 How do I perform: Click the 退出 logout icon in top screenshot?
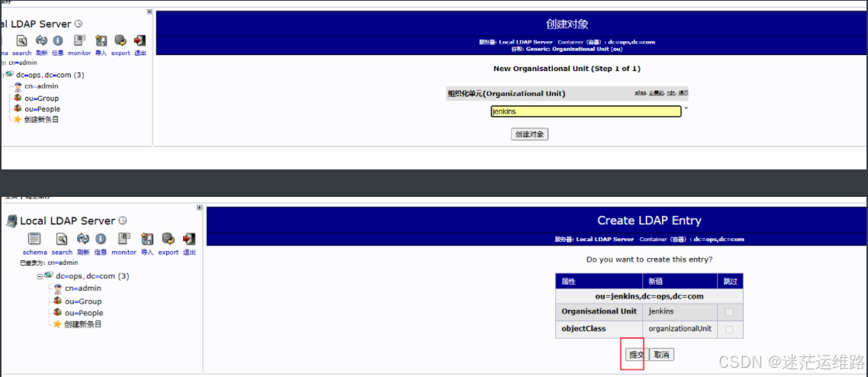click(x=140, y=40)
